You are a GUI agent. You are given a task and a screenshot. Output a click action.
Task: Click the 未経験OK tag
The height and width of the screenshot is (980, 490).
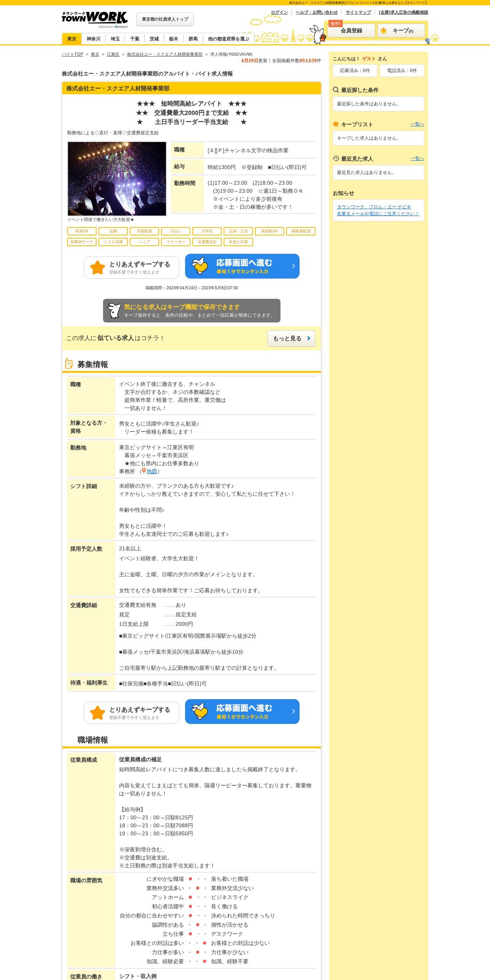click(x=269, y=231)
